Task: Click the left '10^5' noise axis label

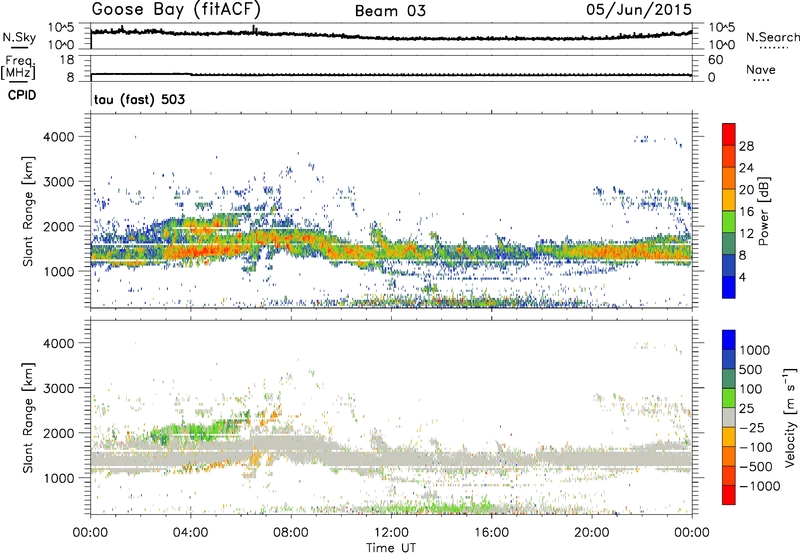Action: pyautogui.click(x=61, y=28)
